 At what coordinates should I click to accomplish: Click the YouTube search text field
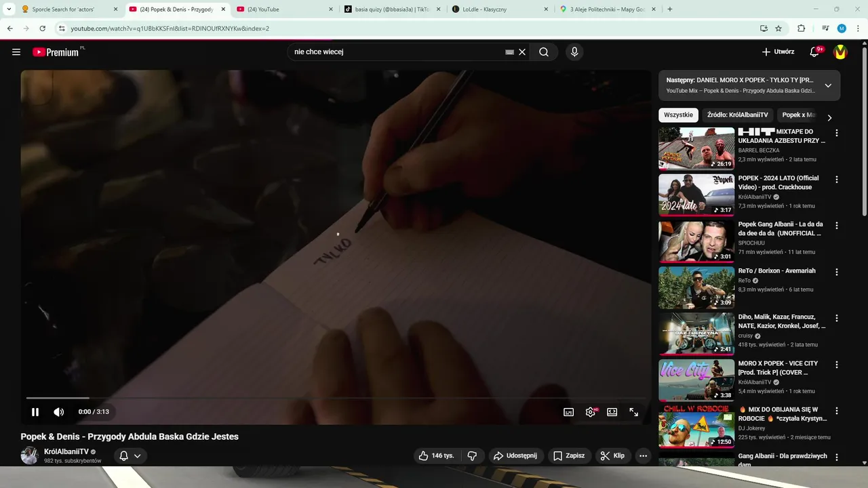pos(397,52)
